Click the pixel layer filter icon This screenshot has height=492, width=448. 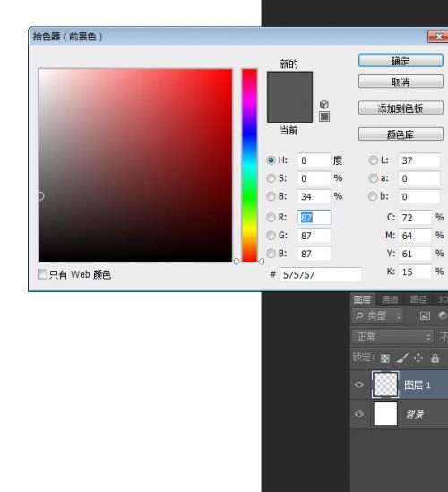click(425, 315)
